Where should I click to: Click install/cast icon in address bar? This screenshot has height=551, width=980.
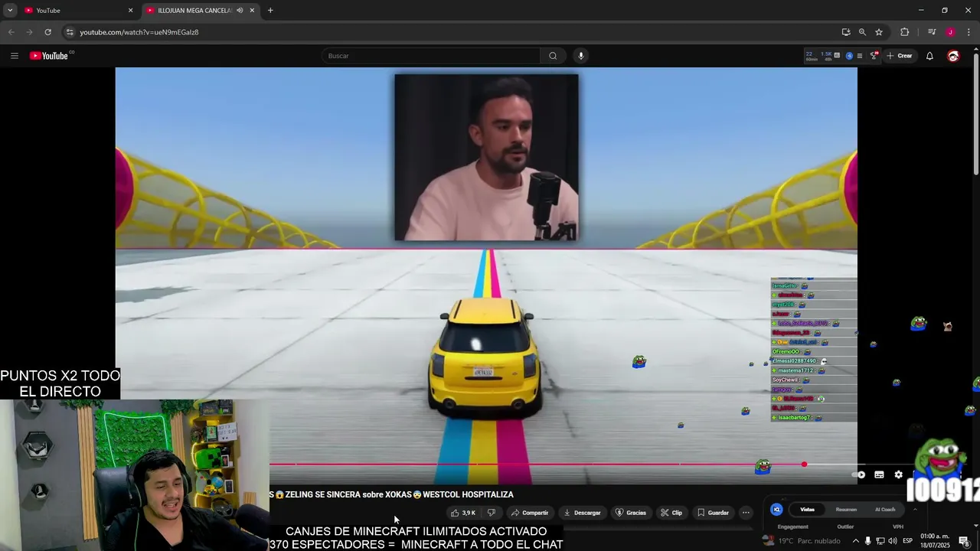click(x=846, y=32)
